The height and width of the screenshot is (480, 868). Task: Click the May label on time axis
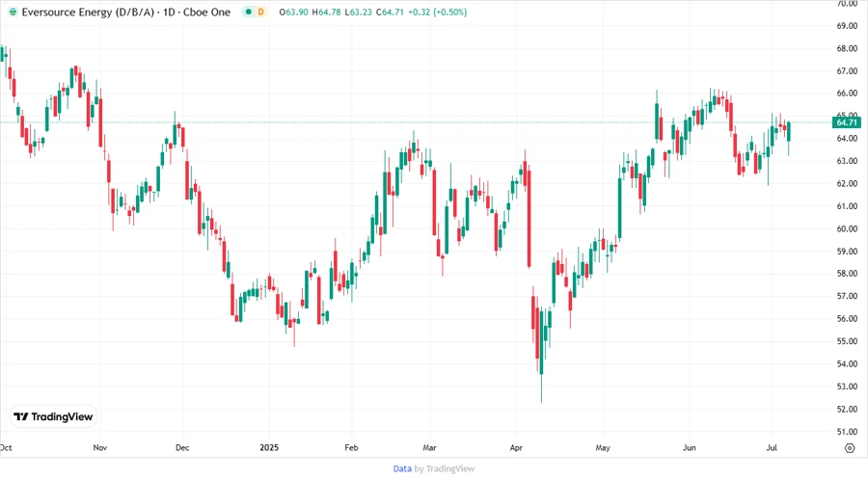click(x=603, y=447)
